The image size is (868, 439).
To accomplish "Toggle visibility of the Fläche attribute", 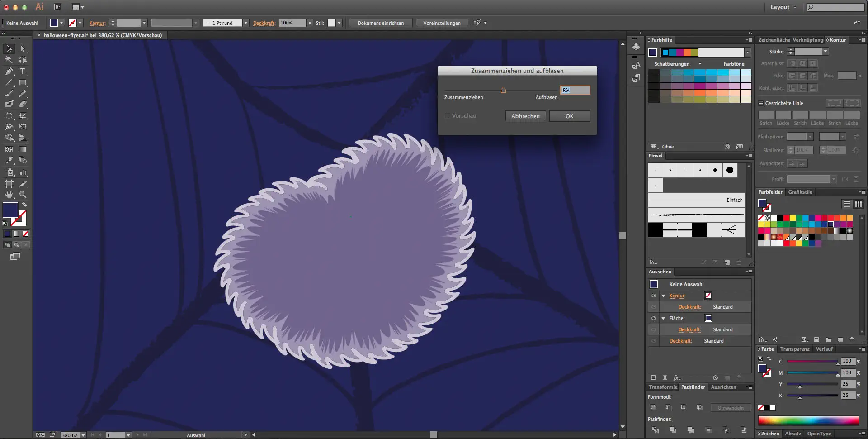I will pyautogui.click(x=654, y=318).
